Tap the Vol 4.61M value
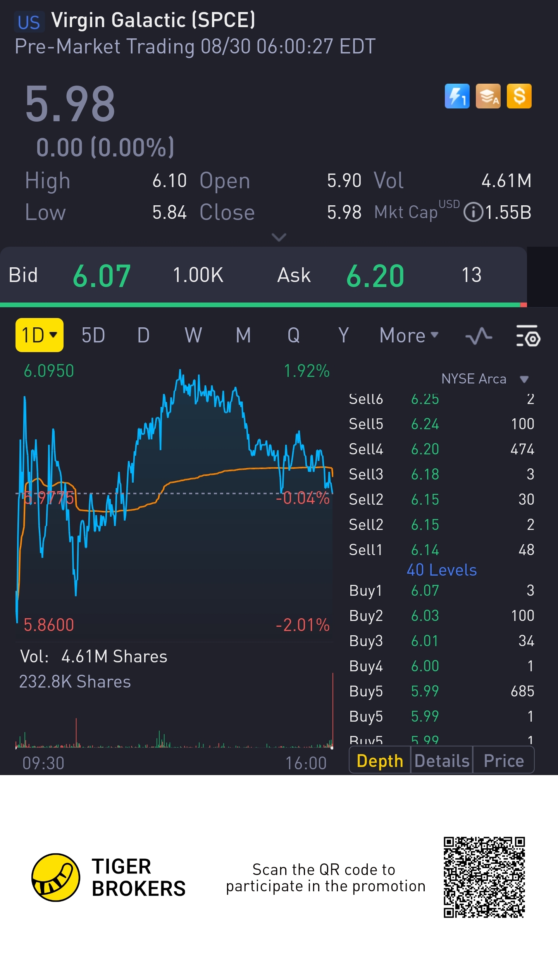 (506, 181)
